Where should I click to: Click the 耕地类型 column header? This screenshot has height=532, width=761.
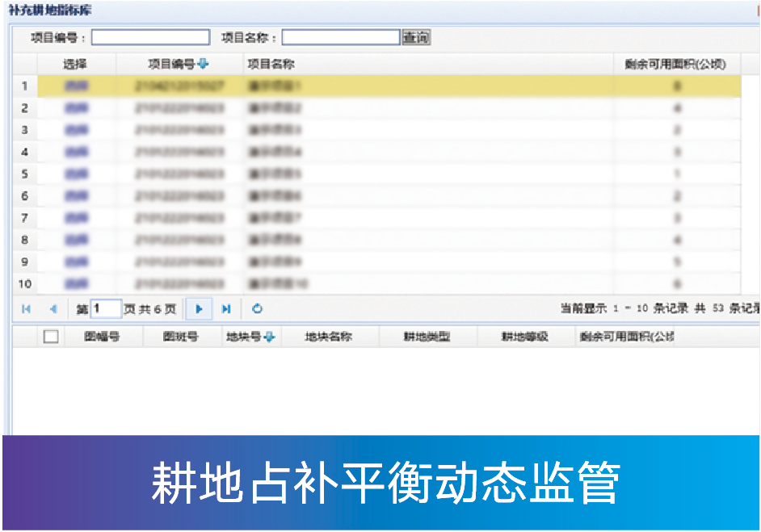click(427, 337)
